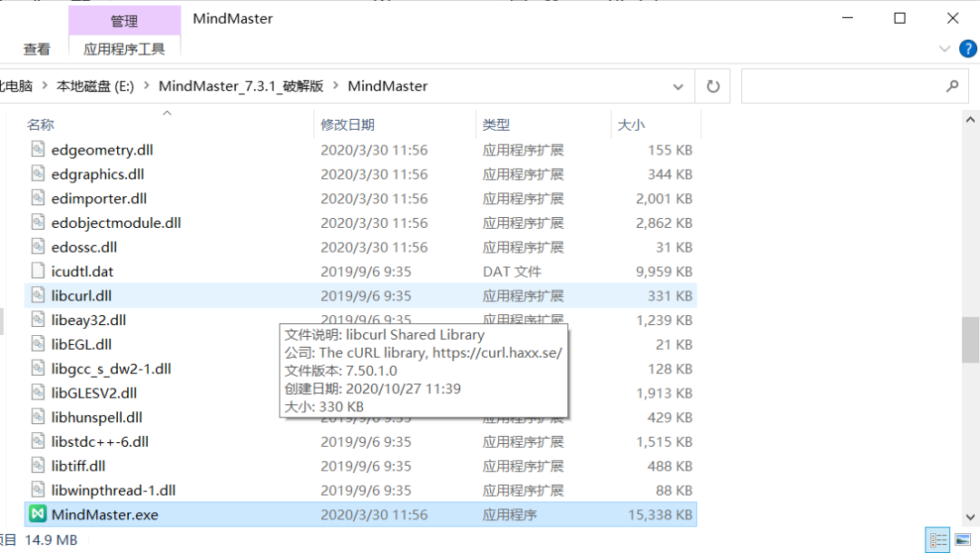Click the search magnifier icon

(952, 86)
